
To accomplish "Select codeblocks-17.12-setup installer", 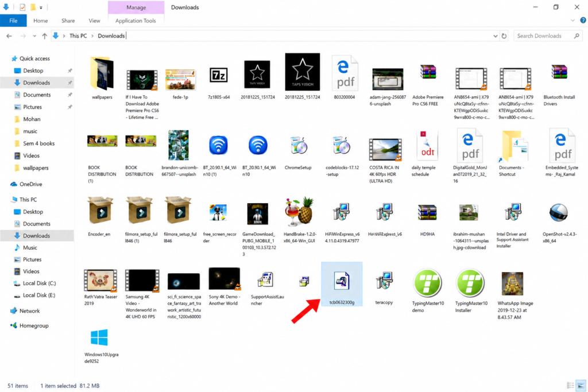I will tap(341, 145).
